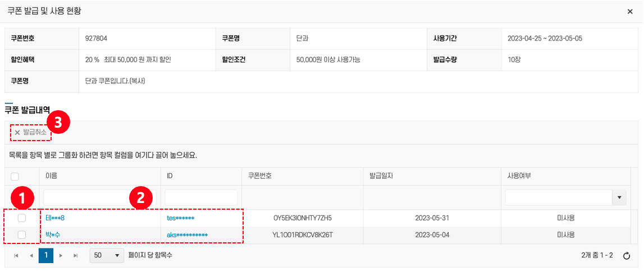This screenshot has width=644, height=271.
Task: Click the ID link tes******
Action: pos(180,218)
